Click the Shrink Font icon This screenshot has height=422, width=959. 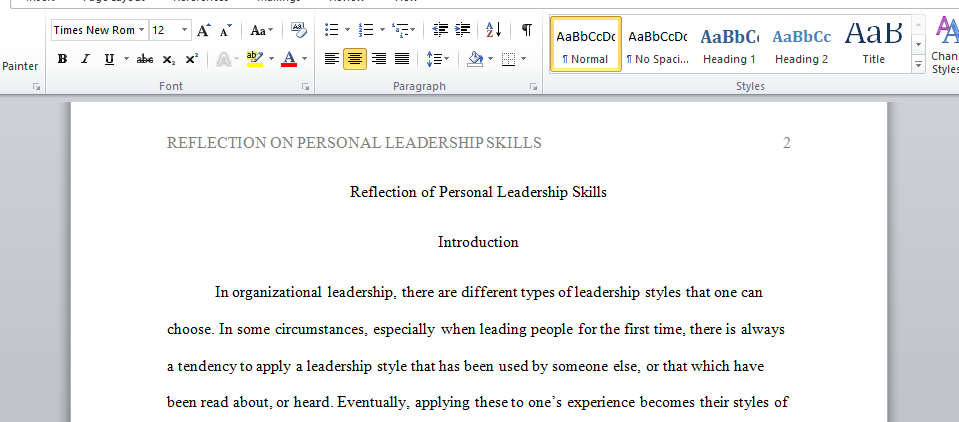point(226,30)
